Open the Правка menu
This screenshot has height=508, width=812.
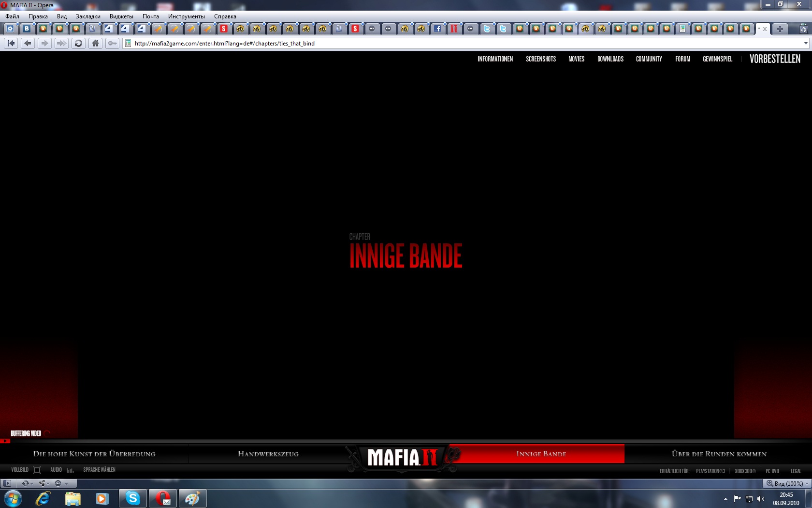pyautogui.click(x=38, y=16)
